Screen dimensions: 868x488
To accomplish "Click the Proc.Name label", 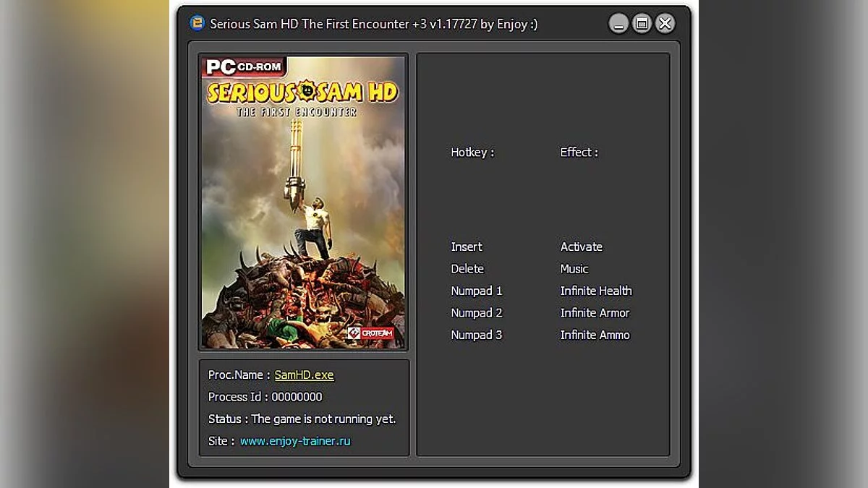I will 239,374.
